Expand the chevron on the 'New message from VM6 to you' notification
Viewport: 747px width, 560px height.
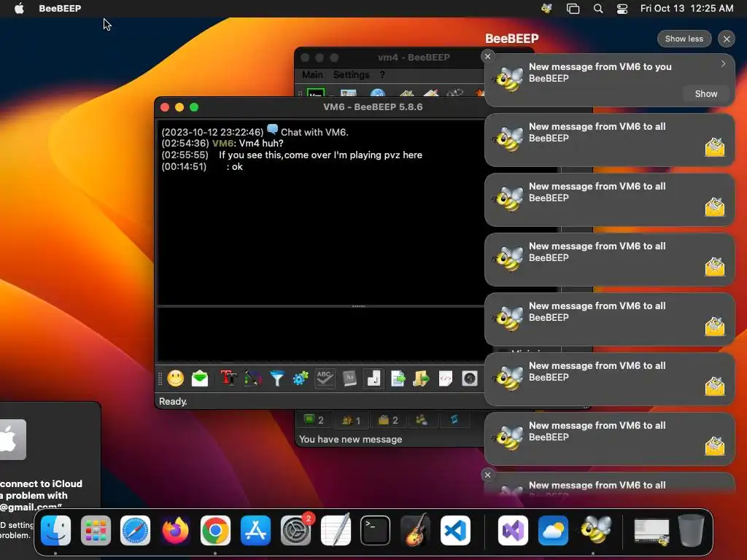click(723, 64)
